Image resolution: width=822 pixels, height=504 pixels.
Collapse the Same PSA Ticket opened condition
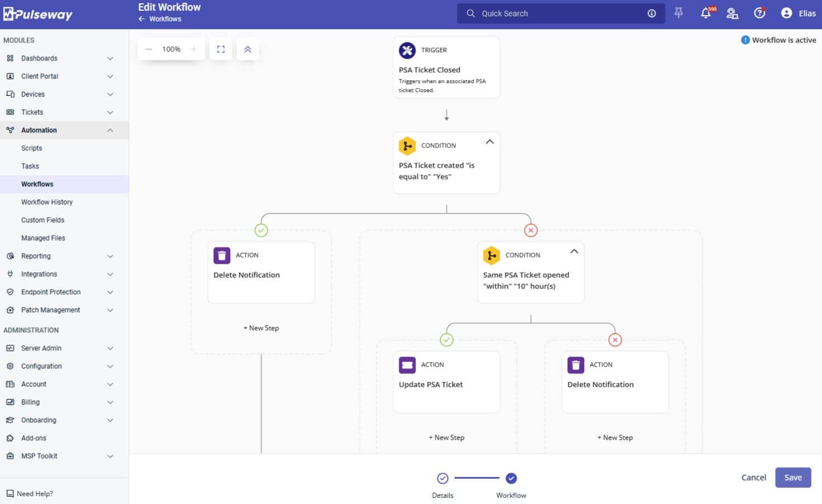coord(574,251)
